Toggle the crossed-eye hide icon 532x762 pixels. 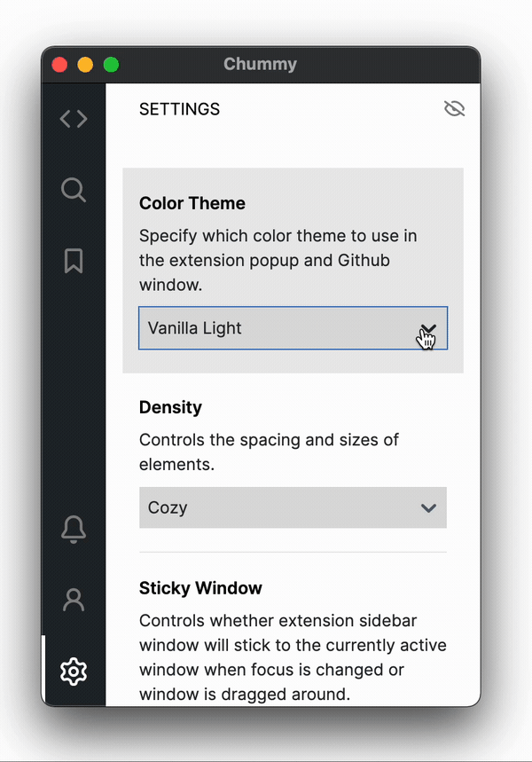(455, 109)
